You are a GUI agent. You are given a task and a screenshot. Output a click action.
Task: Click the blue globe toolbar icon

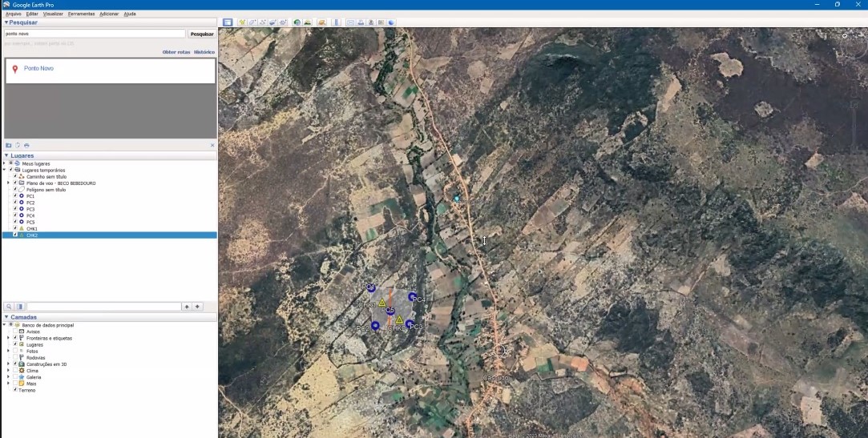(391, 22)
